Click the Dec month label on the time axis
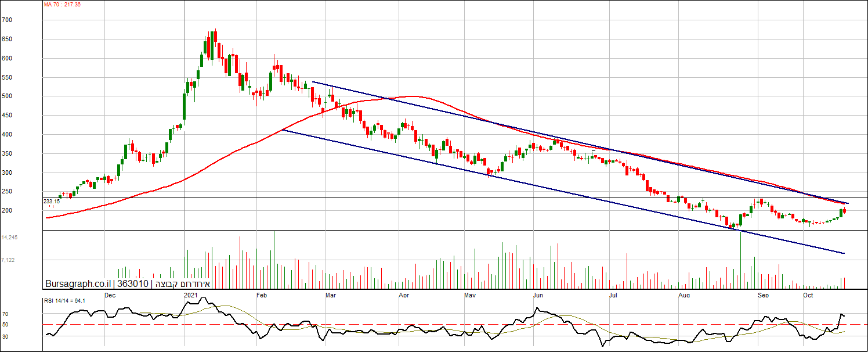 (x=110, y=296)
